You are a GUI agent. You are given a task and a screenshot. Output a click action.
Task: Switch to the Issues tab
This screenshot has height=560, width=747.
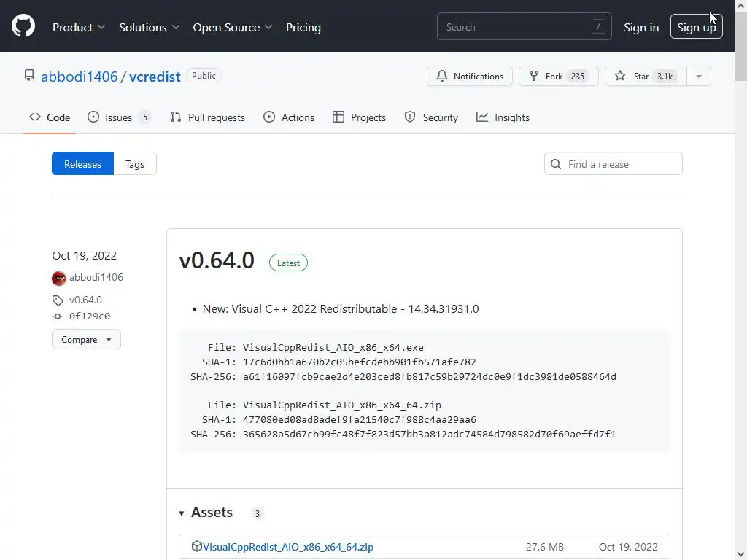pyautogui.click(x=119, y=117)
